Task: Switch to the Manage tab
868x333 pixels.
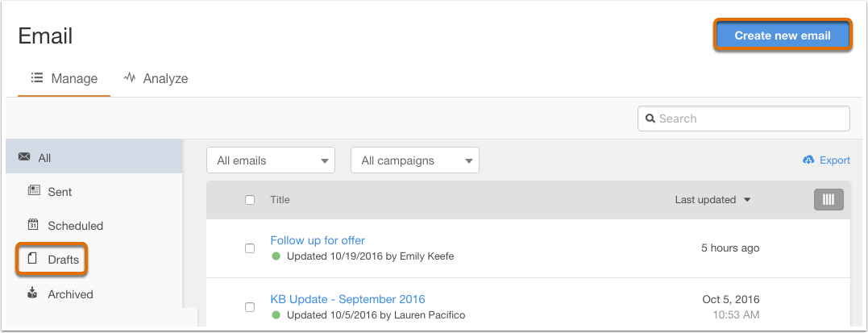Action: [x=64, y=79]
